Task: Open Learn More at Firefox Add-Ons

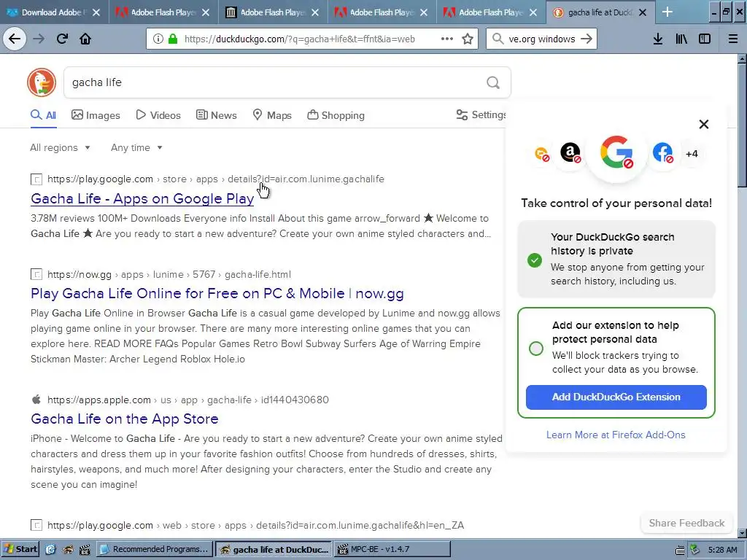Action: (616, 435)
